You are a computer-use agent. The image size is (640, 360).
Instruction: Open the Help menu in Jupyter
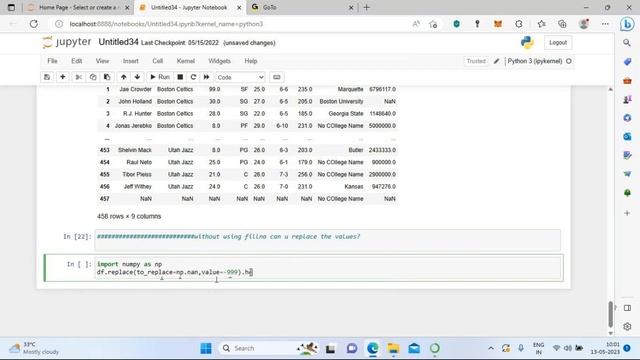pos(251,61)
